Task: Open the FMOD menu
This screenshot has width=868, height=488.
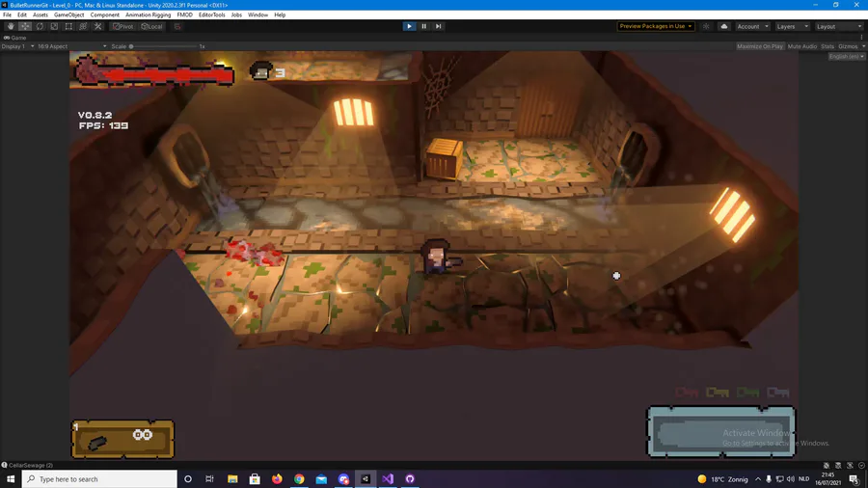Action: point(184,14)
